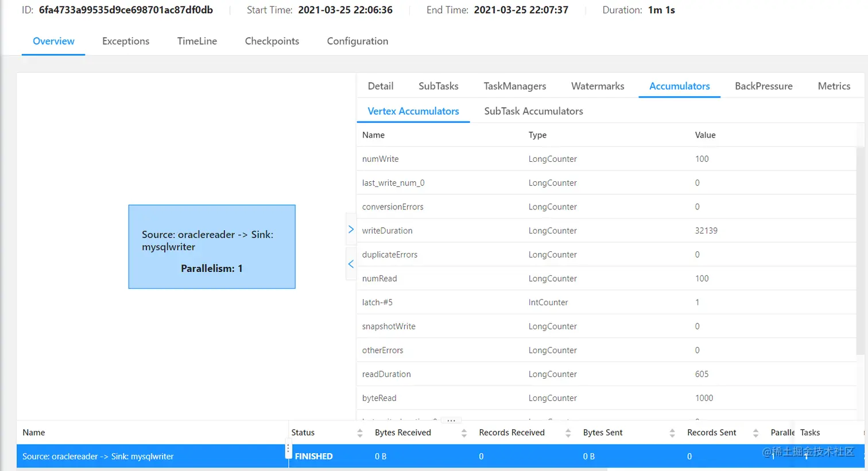The height and width of the screenshot is (471, 868).
Task: Click the sort arrows beside Records Received
Action: pos(568,433)
